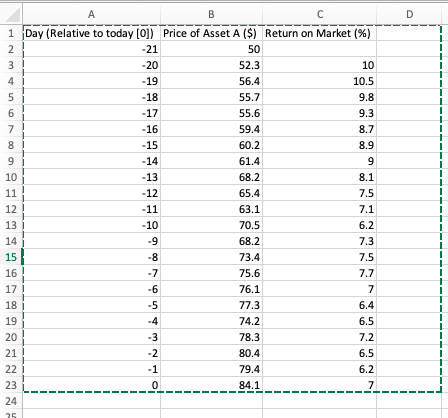Select row 24 header
Screen dimensions: 448x418
pyautogui.click(x=11, y=401)
